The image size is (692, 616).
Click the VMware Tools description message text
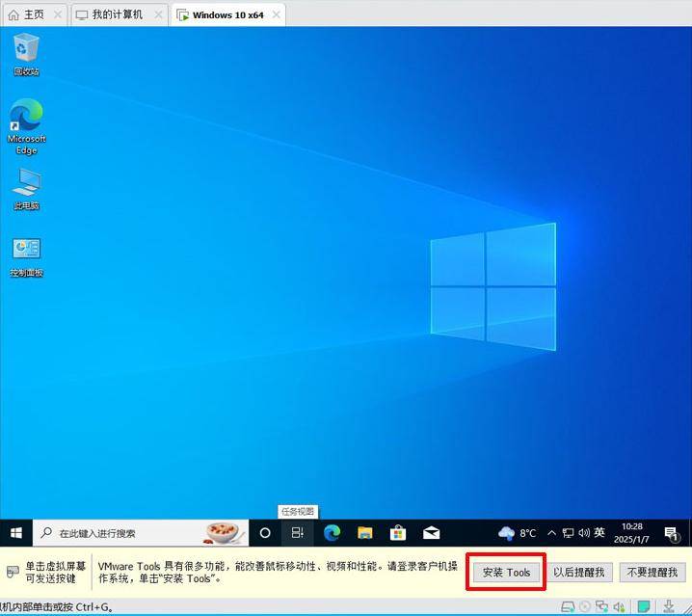coord(278,572)
